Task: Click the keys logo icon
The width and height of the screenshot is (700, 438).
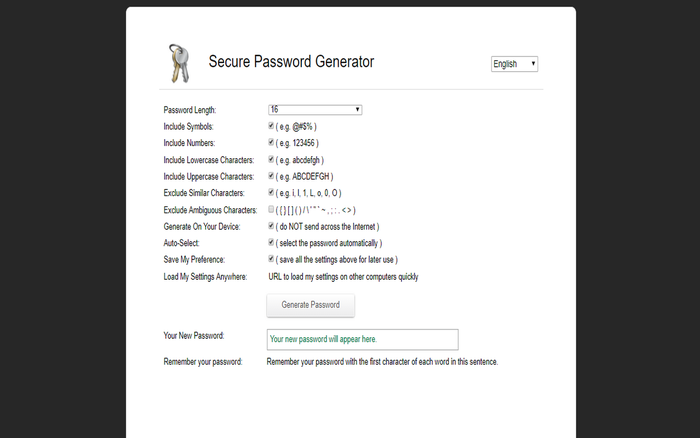Action: pos(176,62)
